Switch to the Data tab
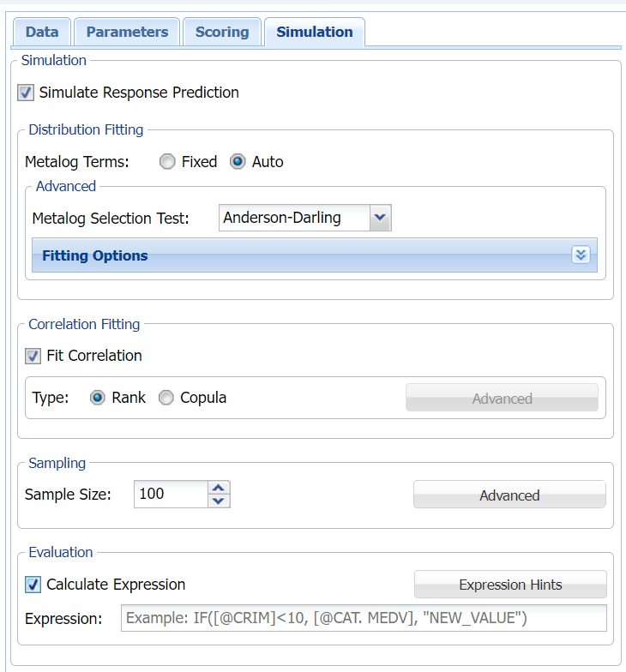This screenshot has height=672, width=626. pos(41,32)
